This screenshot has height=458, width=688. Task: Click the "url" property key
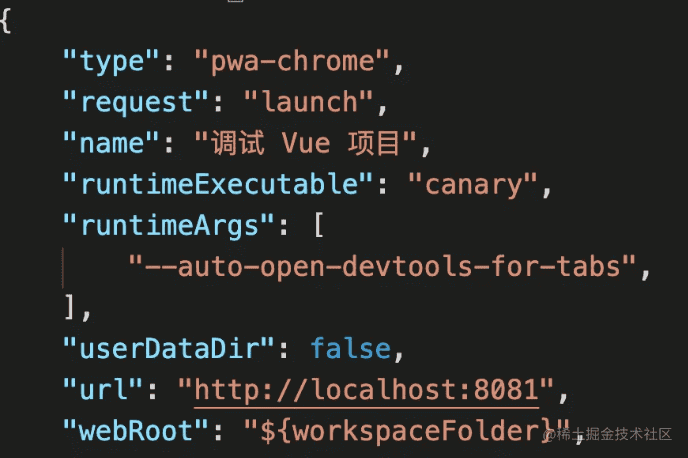(103, 390)
